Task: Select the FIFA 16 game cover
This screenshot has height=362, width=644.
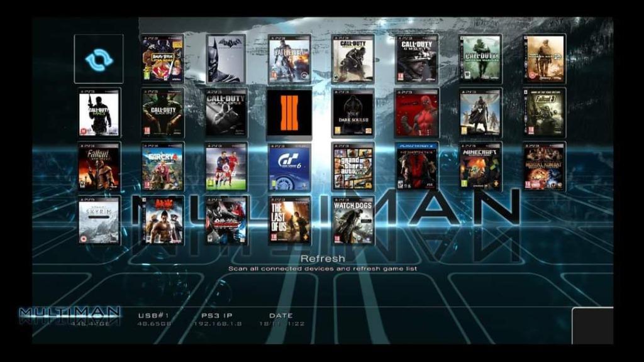Action: [x=226, y=167]
